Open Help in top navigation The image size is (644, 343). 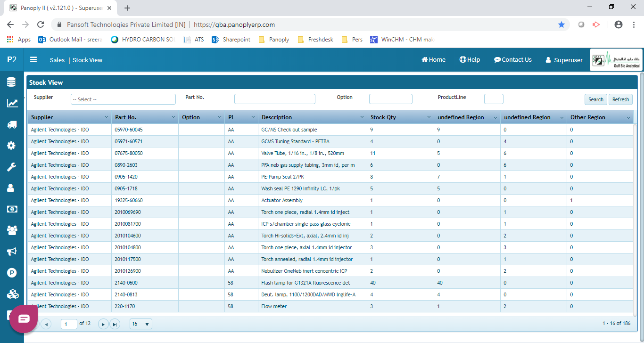[470, 60]
